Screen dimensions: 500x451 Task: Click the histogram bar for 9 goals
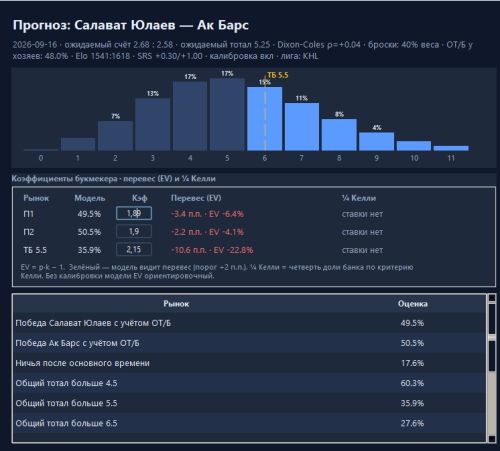click(x=376, y=141)
